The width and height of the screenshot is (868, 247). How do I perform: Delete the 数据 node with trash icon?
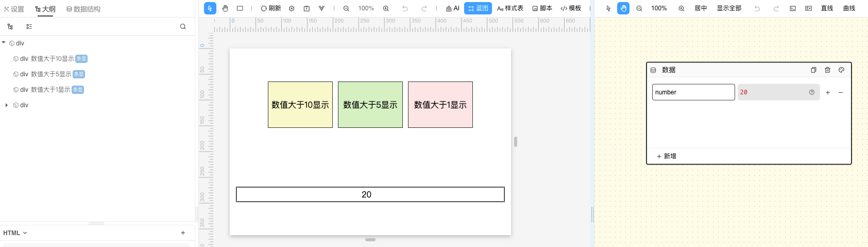(827, 70)
